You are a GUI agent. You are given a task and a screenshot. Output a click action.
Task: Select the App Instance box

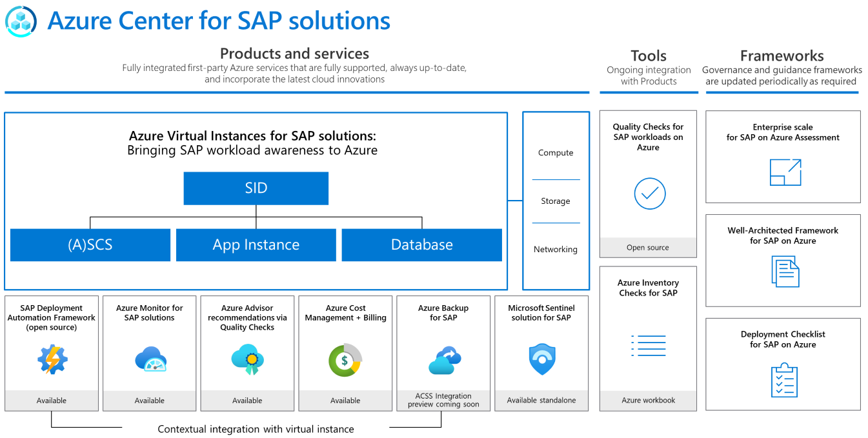[256, 245]
